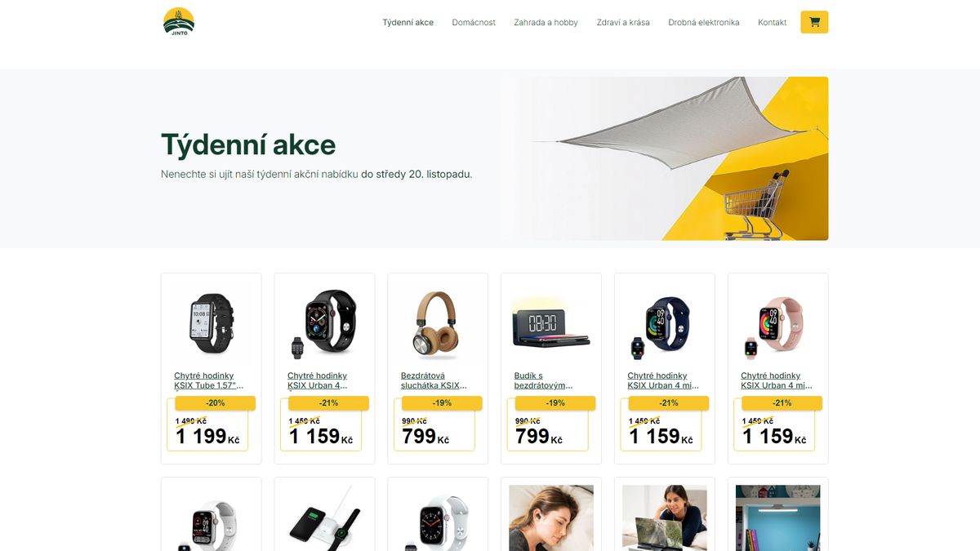Open Týdenní akce menu item
The width and height of the screenshot is (980, 551).
[408, 23]
